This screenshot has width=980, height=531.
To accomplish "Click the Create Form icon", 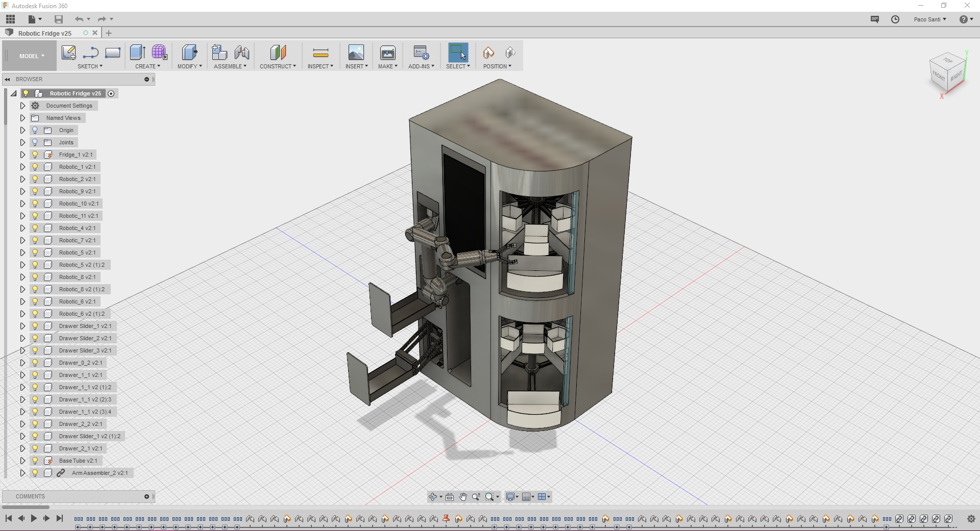I will click(159, 53).
